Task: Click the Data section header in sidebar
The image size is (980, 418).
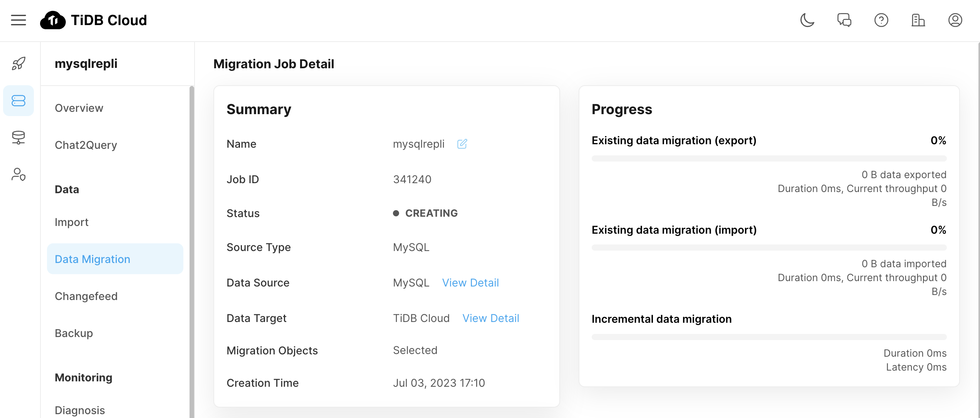Action: pyautogui.click(x=67, y=189)
